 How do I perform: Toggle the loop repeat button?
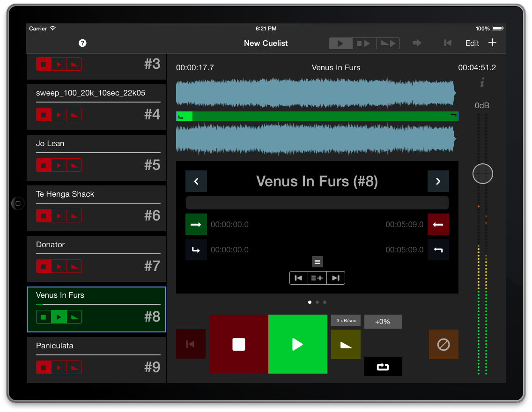pos(383,367)
